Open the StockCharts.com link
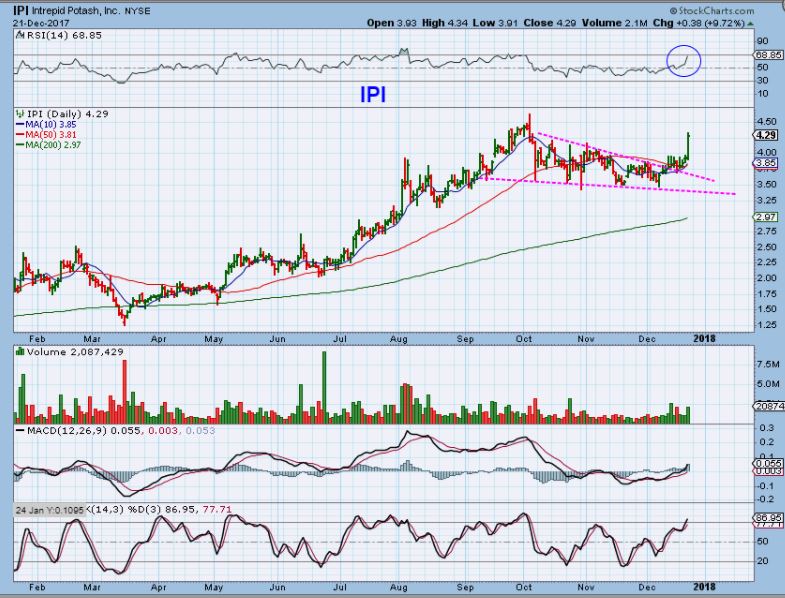 point(716,11)
